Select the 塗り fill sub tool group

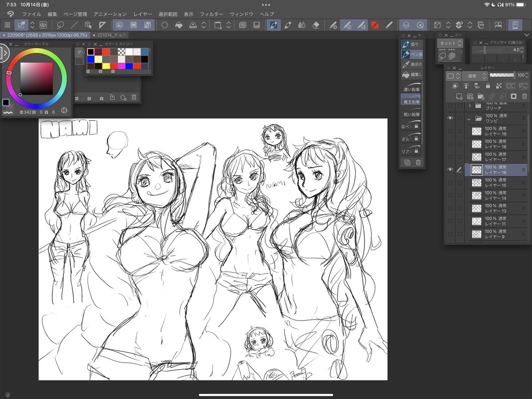click(411, 44)
